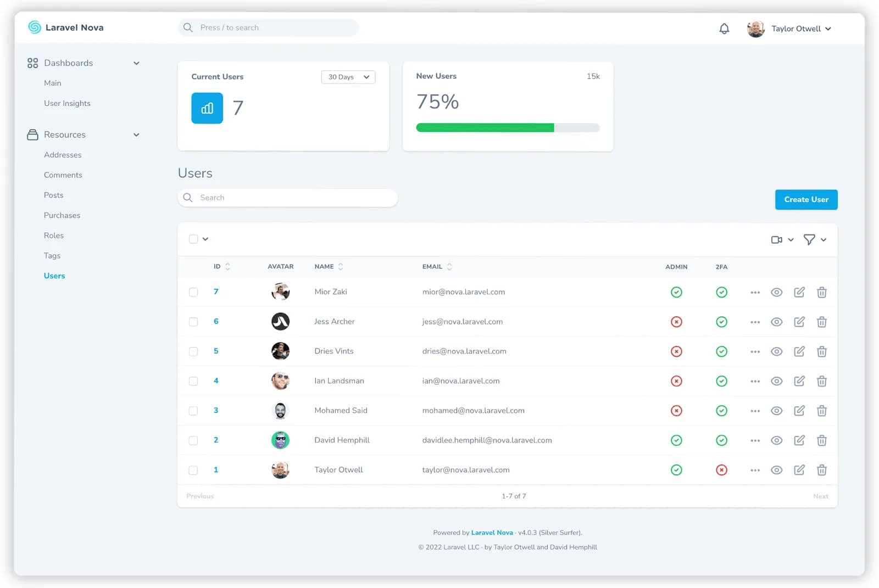Delete user Mior Zaki with trash icon
This screenshot has width=879, height=588.
pos(821,292)
